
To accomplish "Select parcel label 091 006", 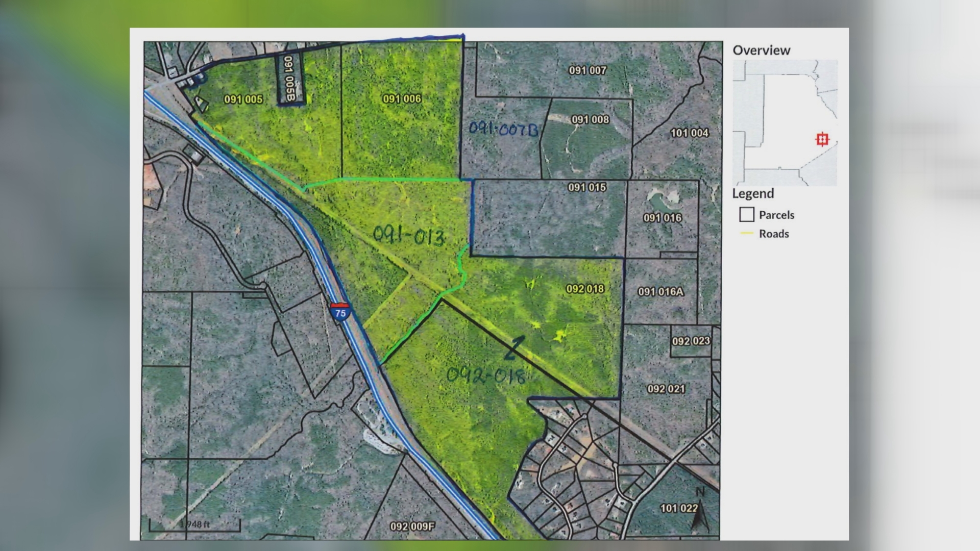I will pyautogui.click(x=402, y=99).
